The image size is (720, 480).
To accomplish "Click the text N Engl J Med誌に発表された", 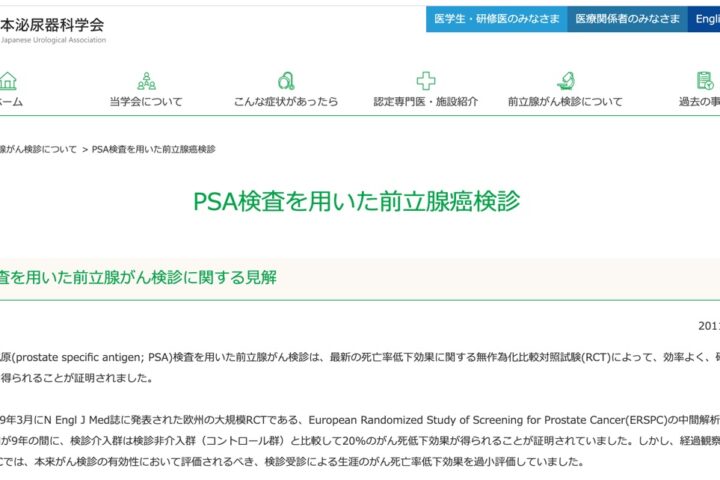I will (x=114, y=420).
